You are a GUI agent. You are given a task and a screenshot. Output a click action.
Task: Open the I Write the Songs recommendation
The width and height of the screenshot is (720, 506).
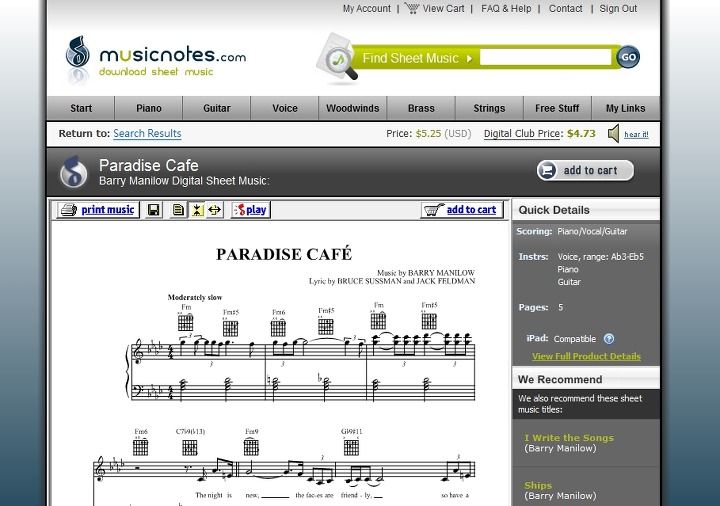[x=569, y=438]
